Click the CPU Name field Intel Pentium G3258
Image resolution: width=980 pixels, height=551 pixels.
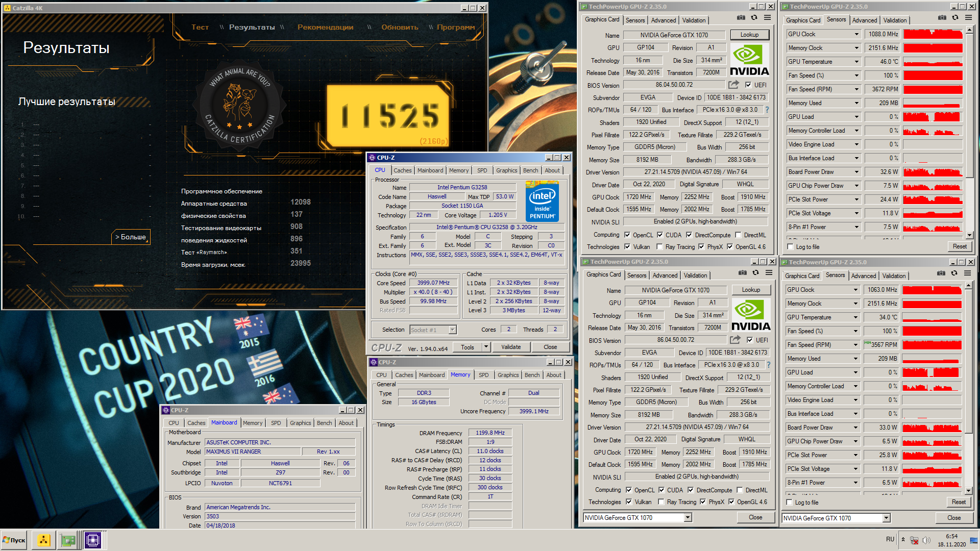[462, 187]
